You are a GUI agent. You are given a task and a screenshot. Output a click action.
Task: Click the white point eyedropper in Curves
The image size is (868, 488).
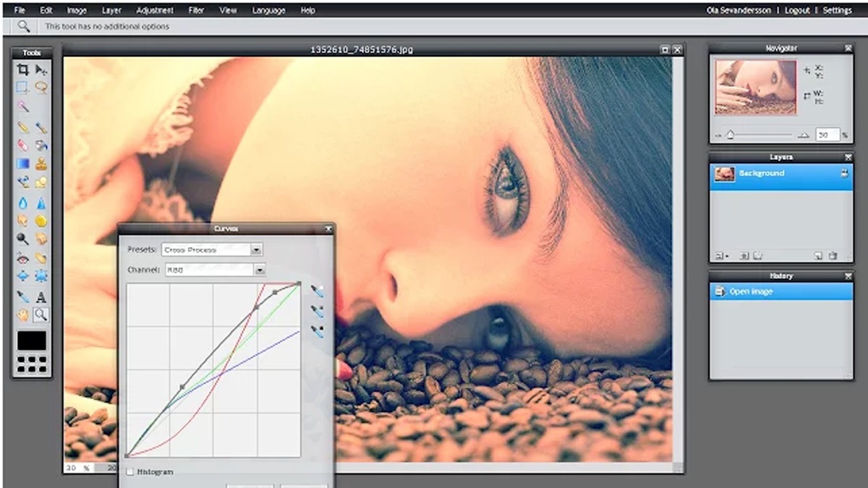tap(317, 291)
